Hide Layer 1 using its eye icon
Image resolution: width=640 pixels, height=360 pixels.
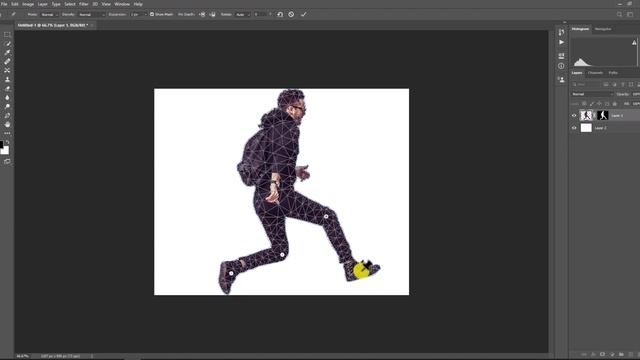(574, 116)
